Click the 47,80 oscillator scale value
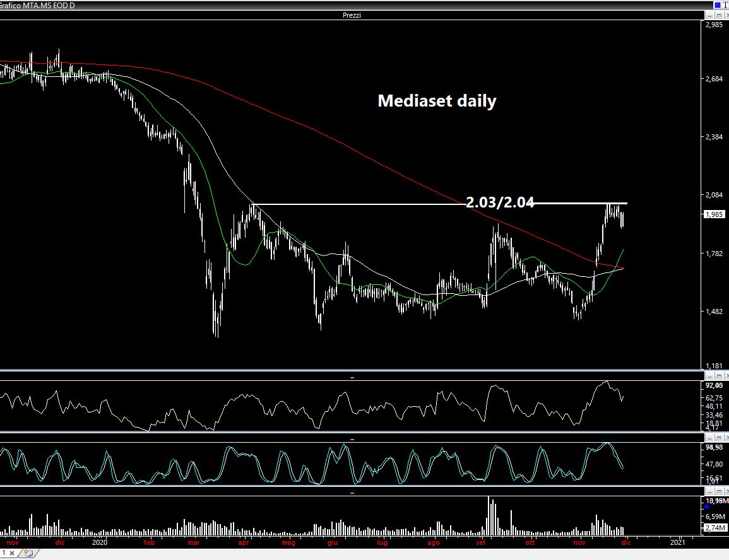Image resolution: width=729 pixels, height=560 pixels. pyautogui.click(x=714, y=464)
